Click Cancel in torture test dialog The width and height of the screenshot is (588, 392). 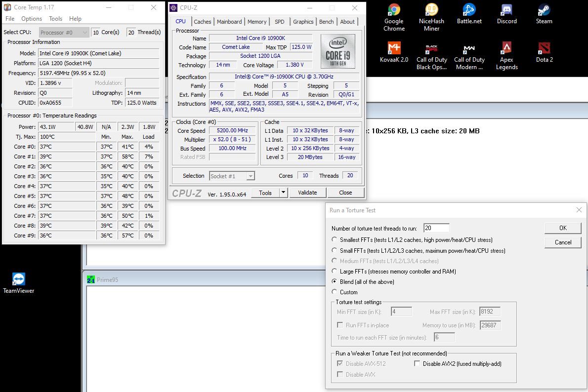coord(563,242)
